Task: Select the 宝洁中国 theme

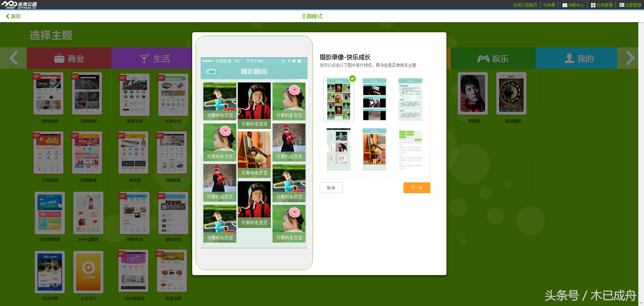Action: tap(50, 272)
